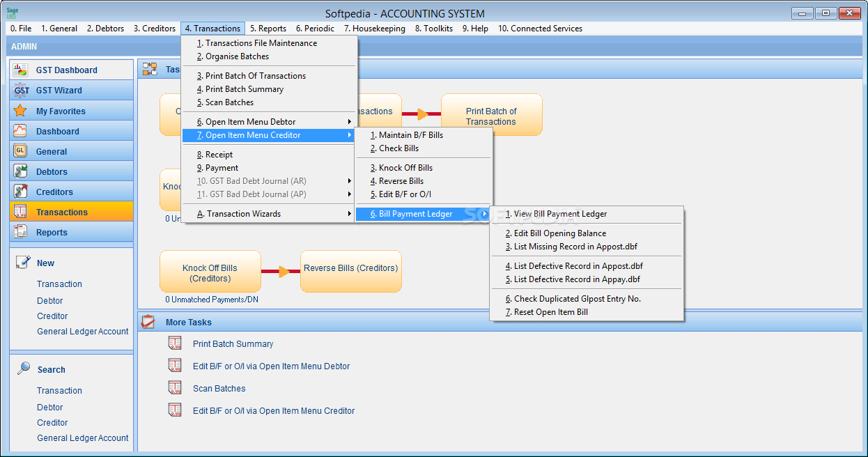Click icon for Edit B/F via Creditor

click(x=175, y=410)
